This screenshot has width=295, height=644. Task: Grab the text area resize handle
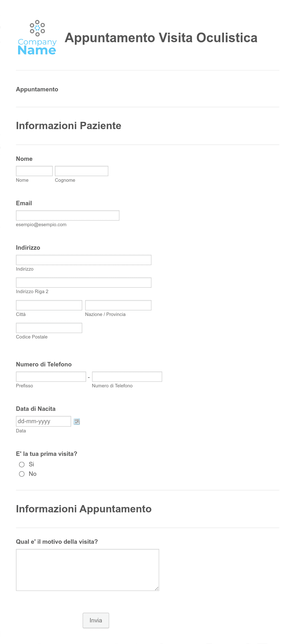[x=157, y=588]
